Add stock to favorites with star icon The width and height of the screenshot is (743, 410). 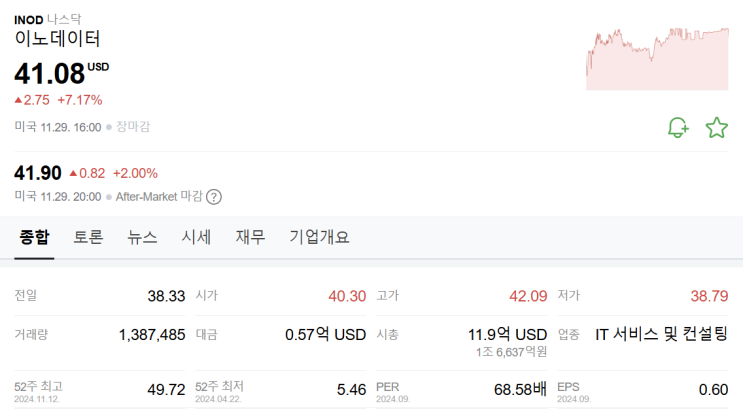point(717,127)
